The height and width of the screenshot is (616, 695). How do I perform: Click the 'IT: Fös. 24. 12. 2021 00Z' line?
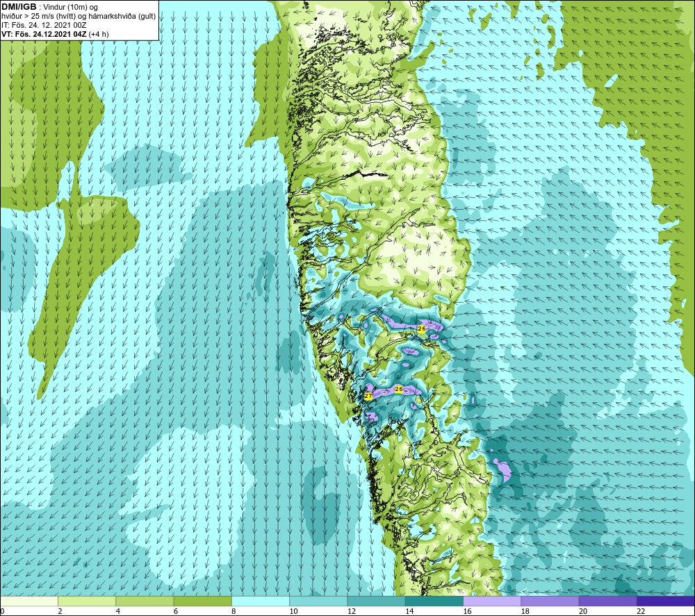coord(44,25)
